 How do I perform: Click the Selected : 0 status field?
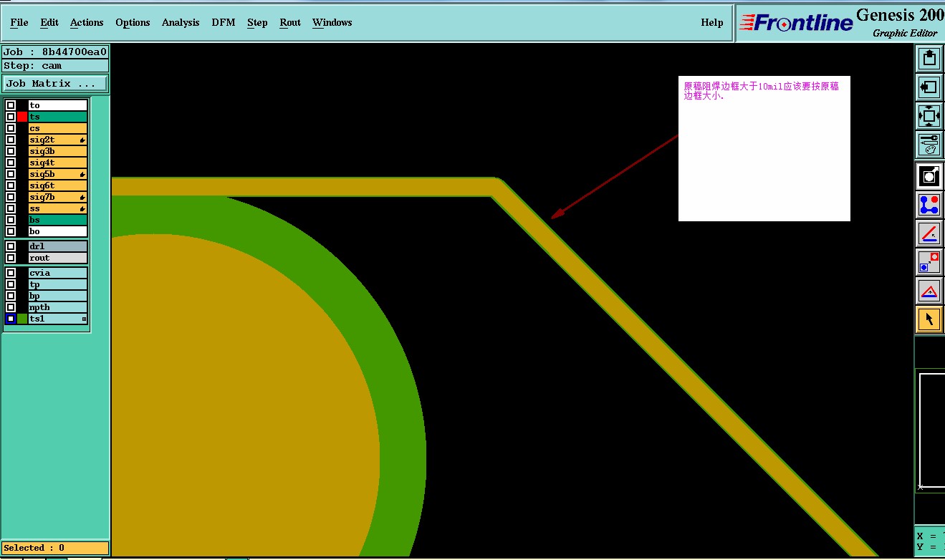click(55, 548)
